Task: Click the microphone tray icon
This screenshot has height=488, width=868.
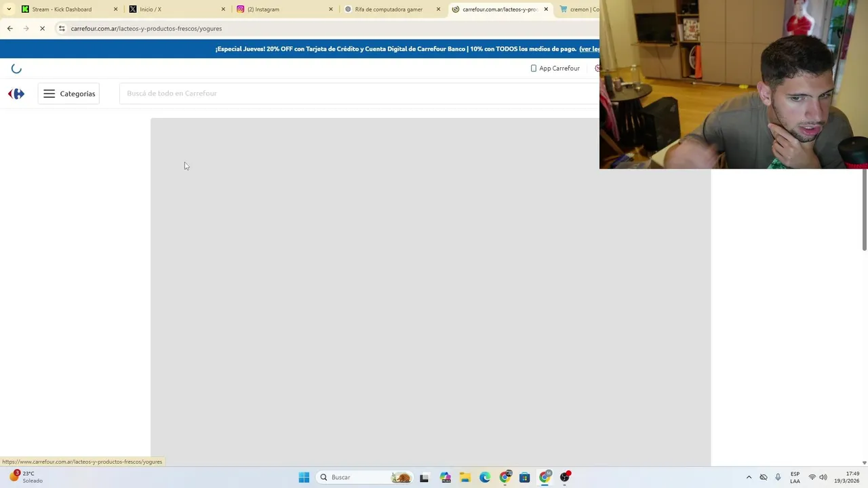Action: [778, 477]
